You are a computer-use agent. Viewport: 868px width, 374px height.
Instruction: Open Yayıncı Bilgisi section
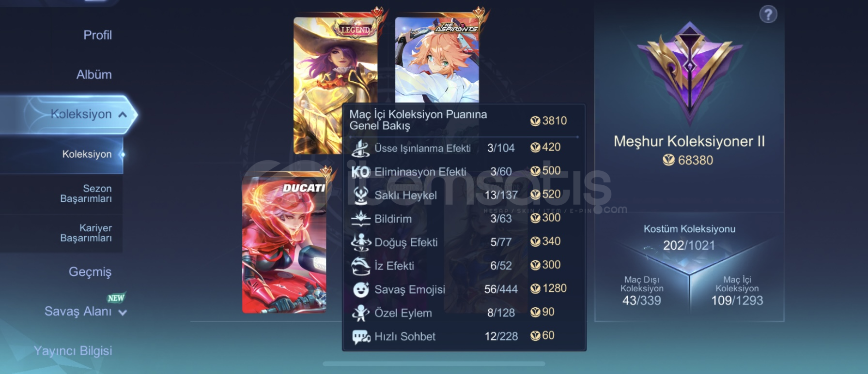pos(73,350)
